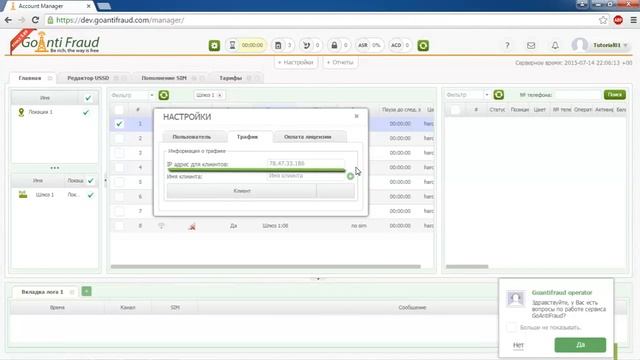The image size is (640, 360).
Task: Click the location pin icon for Локация 1
Action: click(21, 112)
